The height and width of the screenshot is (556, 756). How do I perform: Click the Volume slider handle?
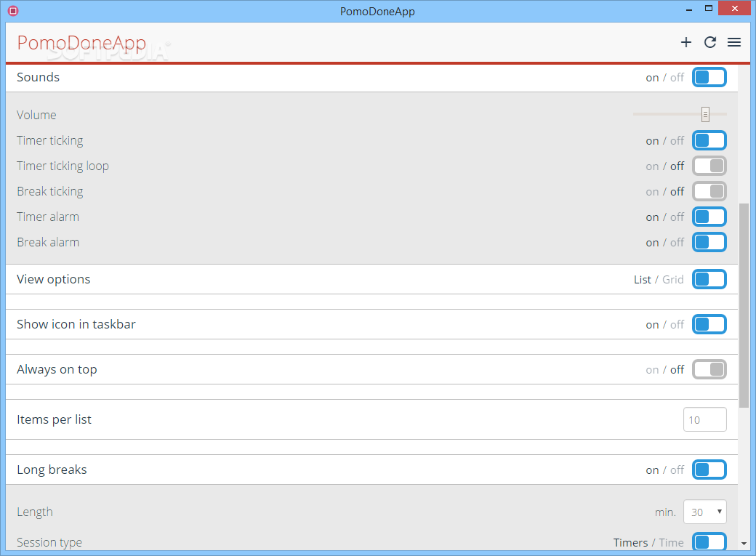click(705, 115)
